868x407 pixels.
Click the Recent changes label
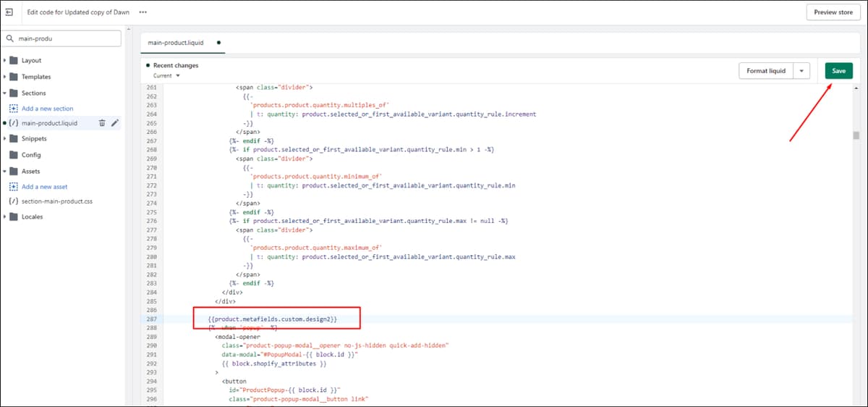point(176,65)
